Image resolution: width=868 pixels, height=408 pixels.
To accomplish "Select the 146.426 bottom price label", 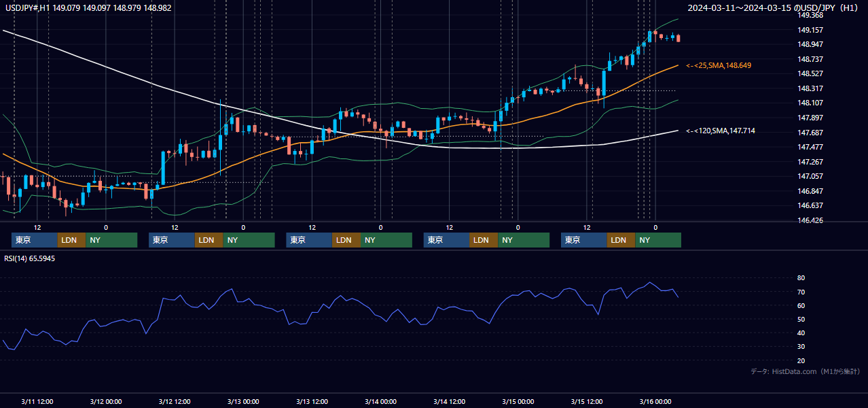I will [810, 220].
